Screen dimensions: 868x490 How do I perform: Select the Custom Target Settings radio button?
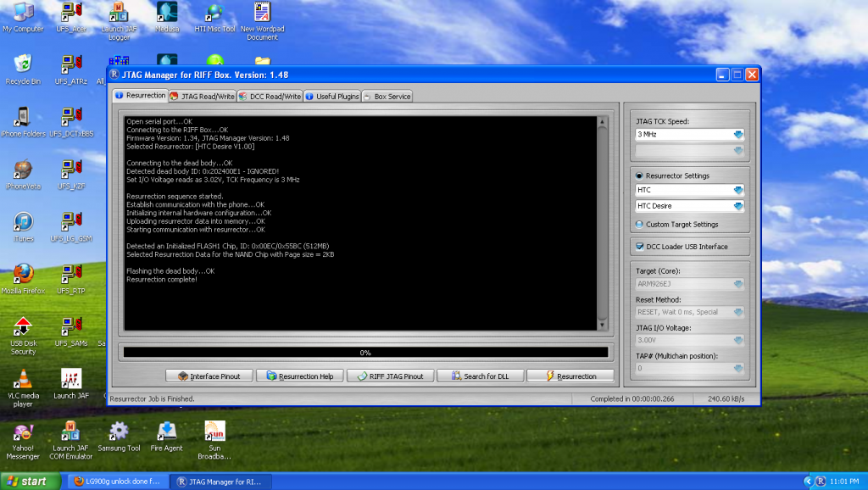(x=639, y=225)
